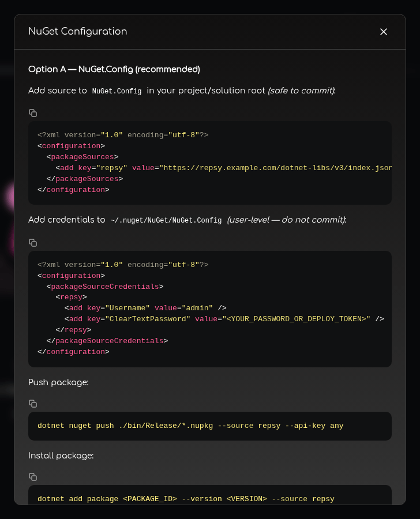Click the opening '<repsy>' tag line
The image size is (420, 519).
coord(71,297)
